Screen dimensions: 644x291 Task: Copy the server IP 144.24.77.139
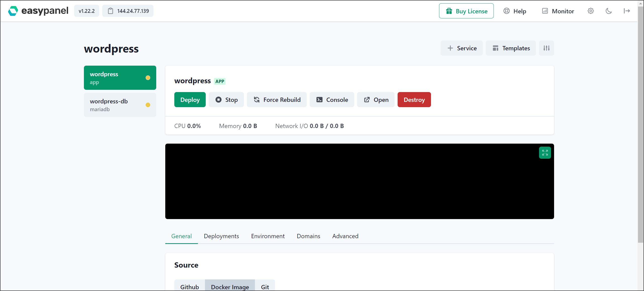coord(128,11)
